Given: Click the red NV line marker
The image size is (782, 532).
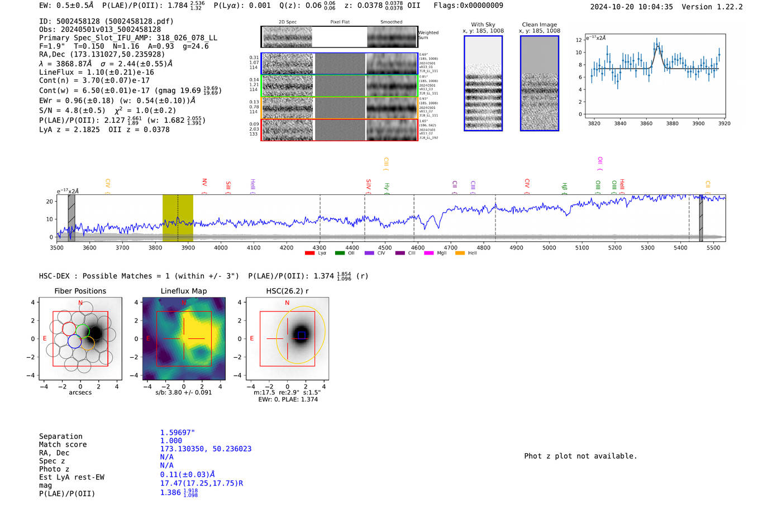Looking at the screenshot, I should click(204, 185).
